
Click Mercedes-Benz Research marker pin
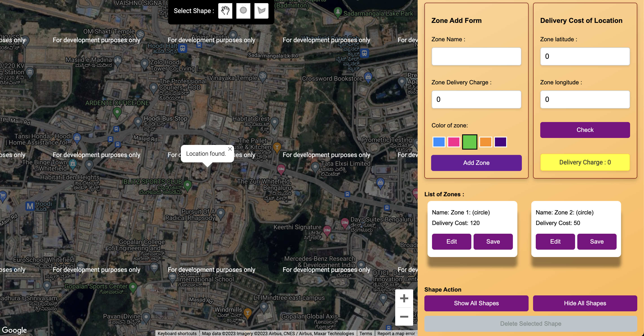(361, 265)
